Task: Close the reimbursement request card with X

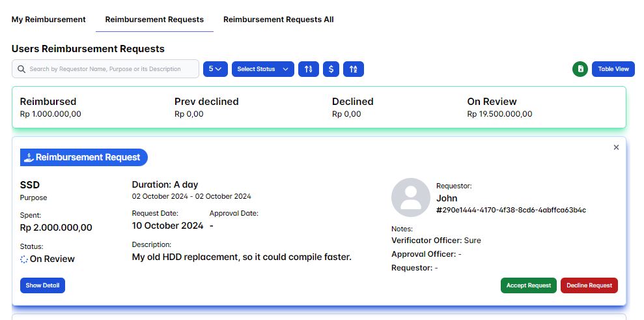Action: click(616, 147)
